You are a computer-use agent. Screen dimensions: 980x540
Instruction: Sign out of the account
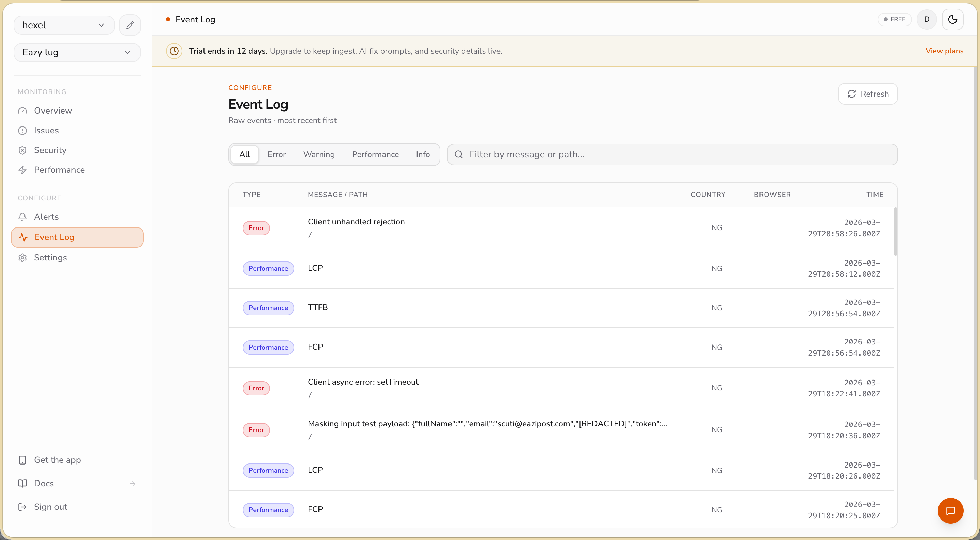[50, 507]
